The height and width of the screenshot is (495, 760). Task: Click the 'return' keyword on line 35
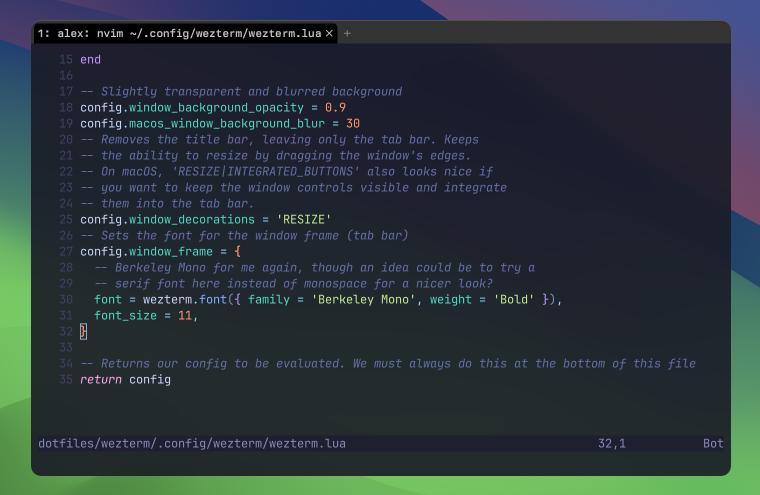pyautogui.click(x=101, y=380)
